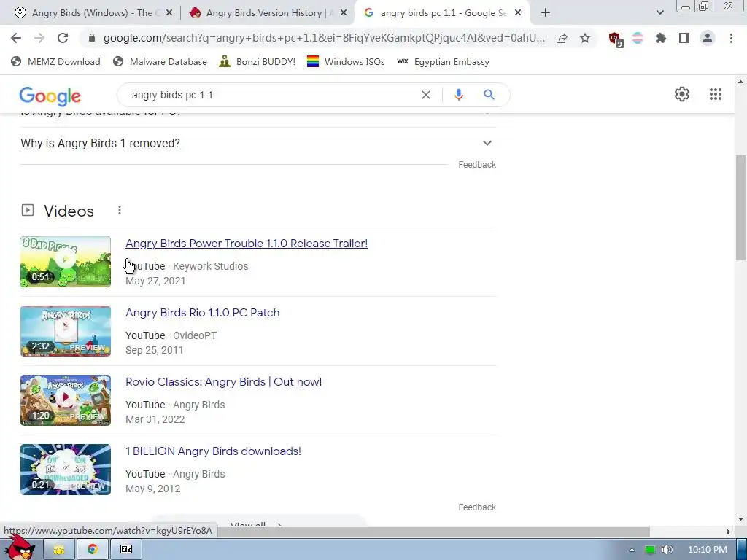Open the tab search dropdown arrow
747x560 pixels.
[x=659, y=13]
